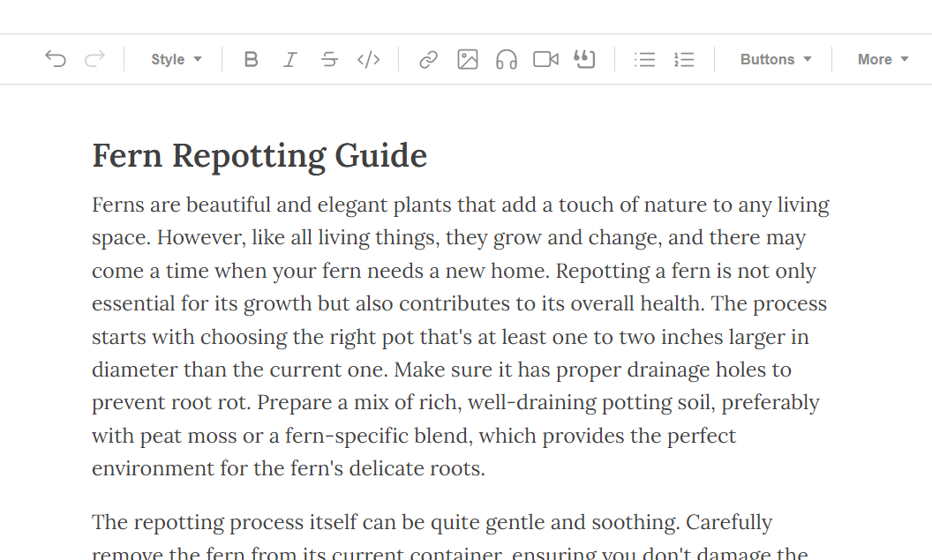Create a bulleted list

tap(644, 59)
